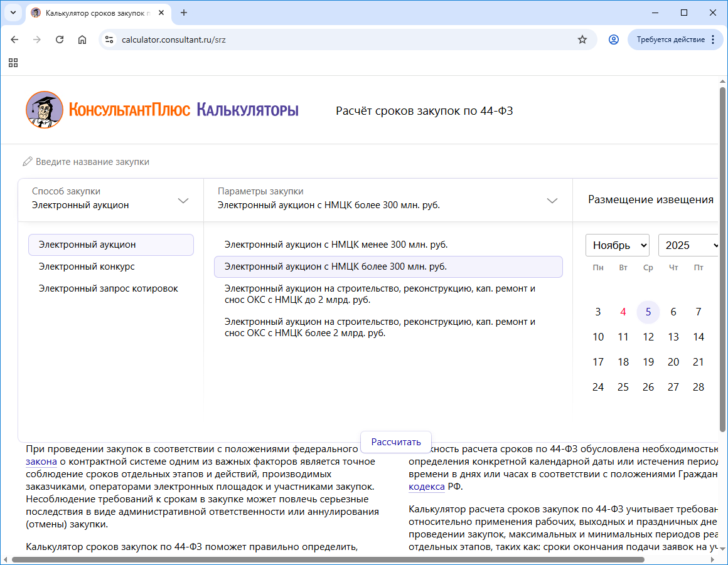
Task: Open the browser profile icon
Action: coord(613,40)
